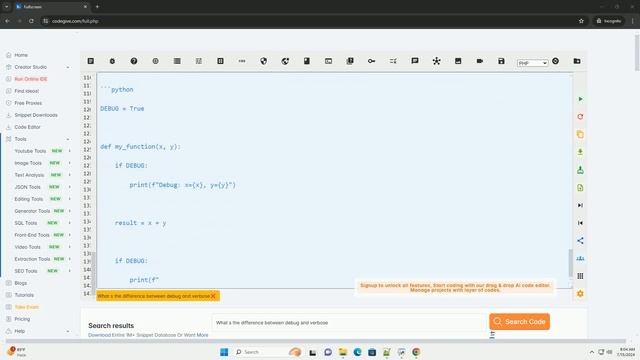Open Blogs in the sidebar

20,283
